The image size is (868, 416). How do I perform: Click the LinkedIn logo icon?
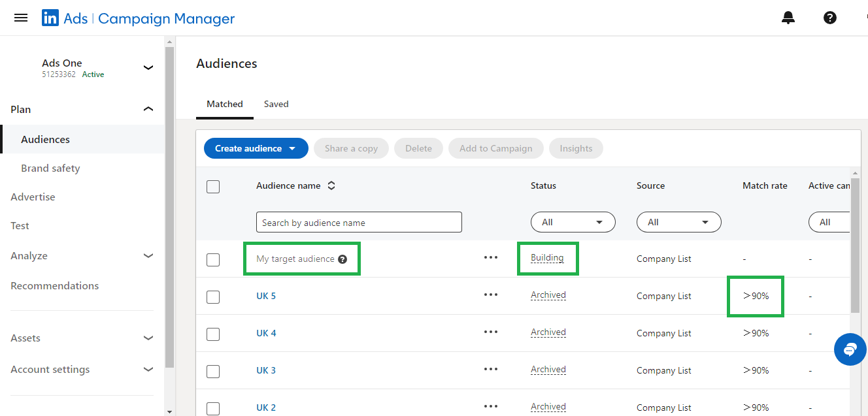50,18
